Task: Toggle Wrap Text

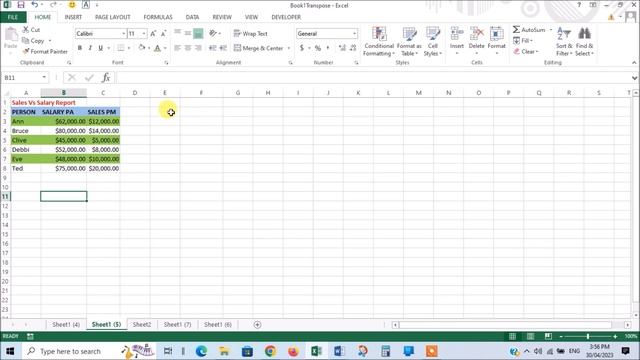Action: click(251, 33)
